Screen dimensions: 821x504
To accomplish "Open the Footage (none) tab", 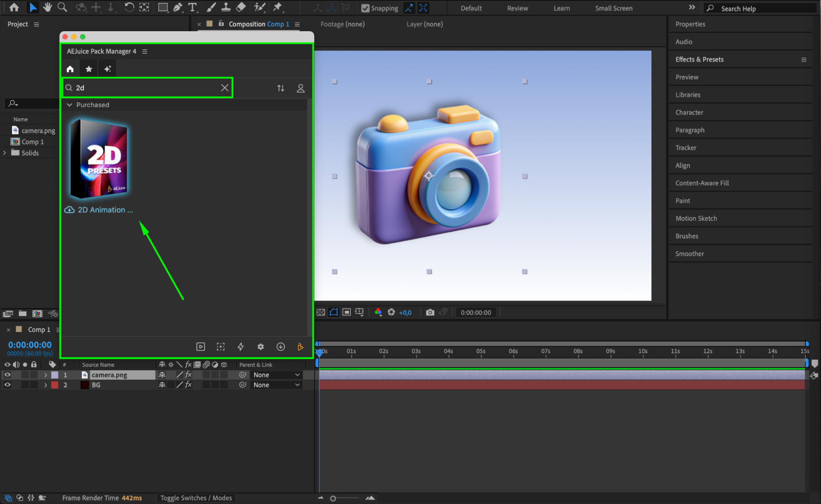I will pos(342,24).
